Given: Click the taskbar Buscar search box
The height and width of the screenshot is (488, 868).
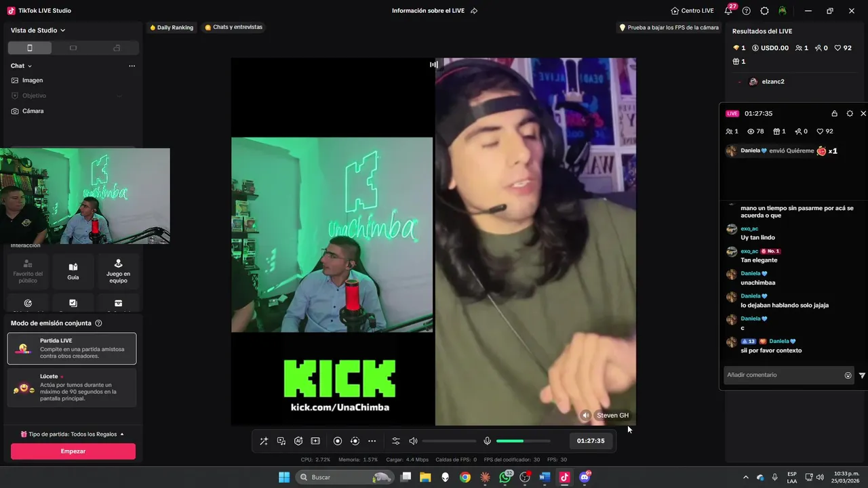Looking at the screenshot, I should [344, 477].
